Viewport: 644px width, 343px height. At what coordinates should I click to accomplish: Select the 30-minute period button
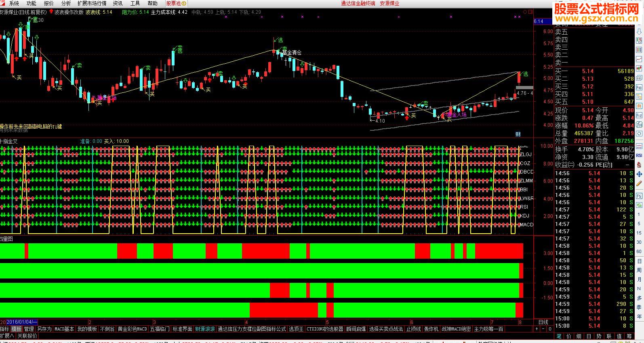639,242
